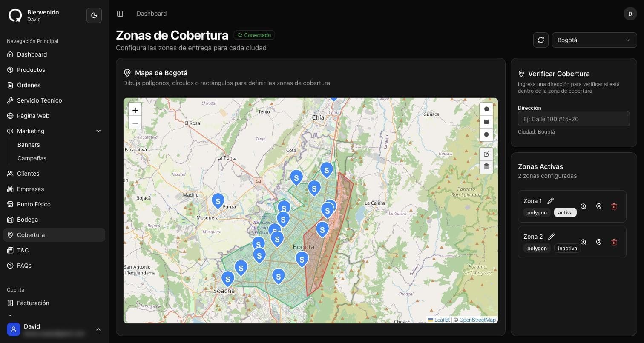Screen dimensions: 644x343
Task: Locate Zona 1 with pin icon
Action: 599,206
